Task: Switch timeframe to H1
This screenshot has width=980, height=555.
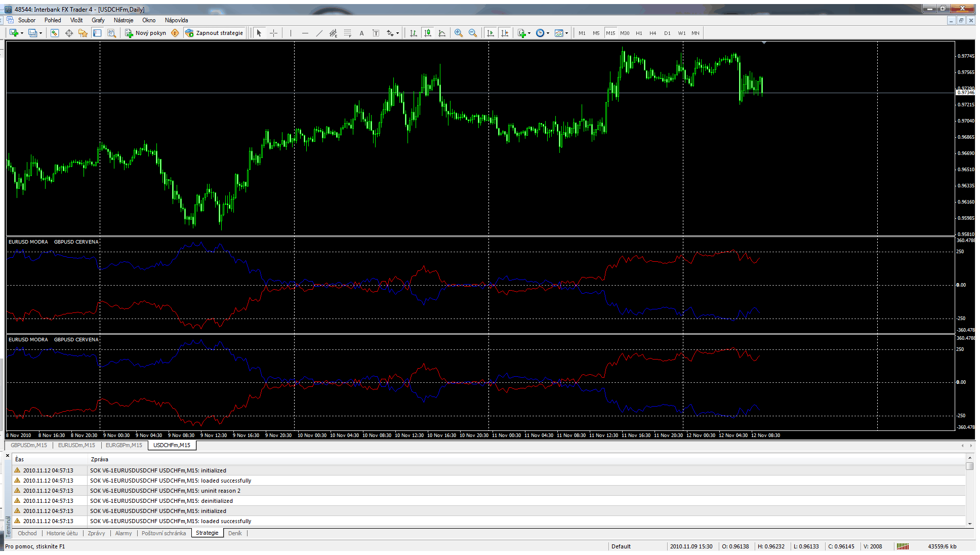Action: 639,33
